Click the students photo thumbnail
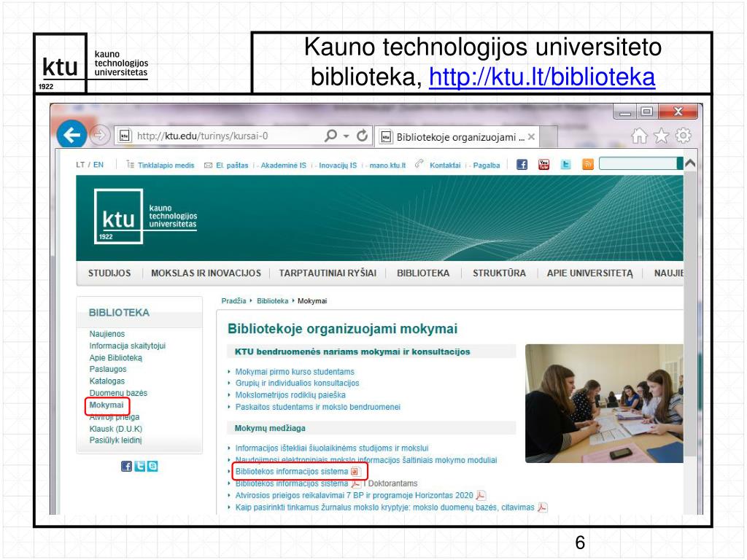747x560 pixels. [604, 403]
